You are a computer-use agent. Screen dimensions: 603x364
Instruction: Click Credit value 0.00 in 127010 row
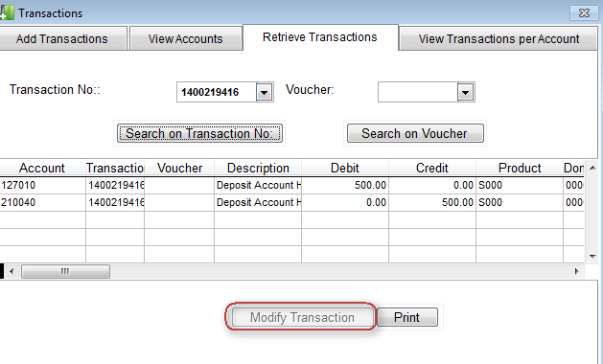pos(432,185)
